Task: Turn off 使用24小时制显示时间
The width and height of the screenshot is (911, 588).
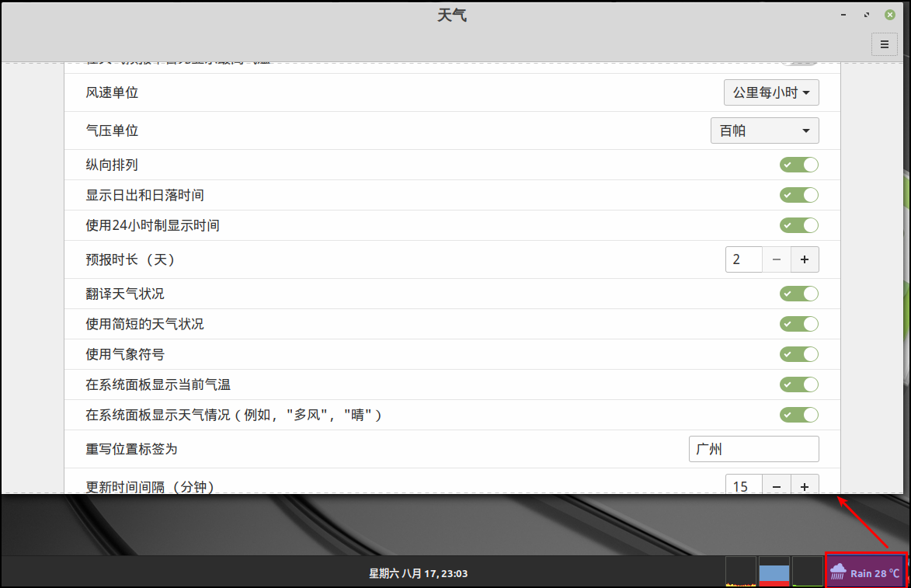Action: 799,225
